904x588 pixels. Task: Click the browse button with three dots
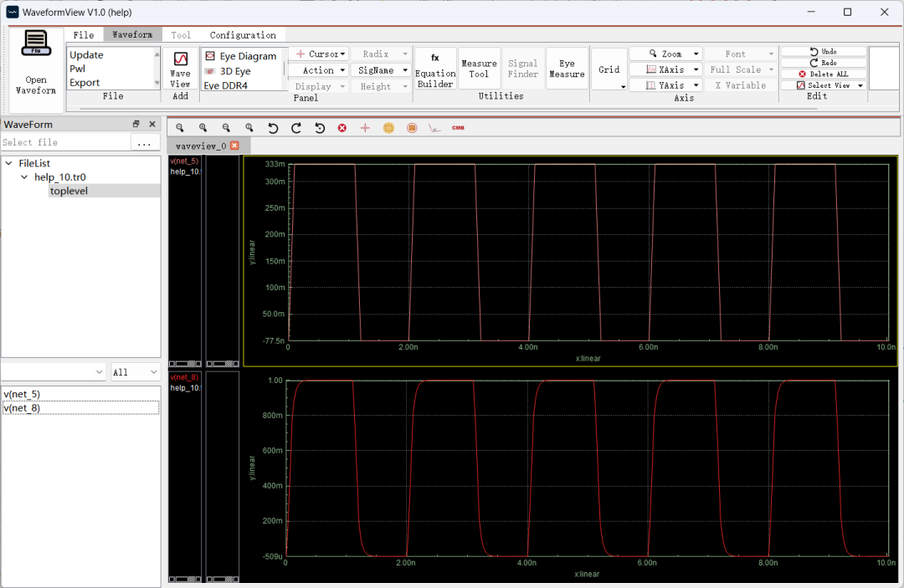point(144,142)
